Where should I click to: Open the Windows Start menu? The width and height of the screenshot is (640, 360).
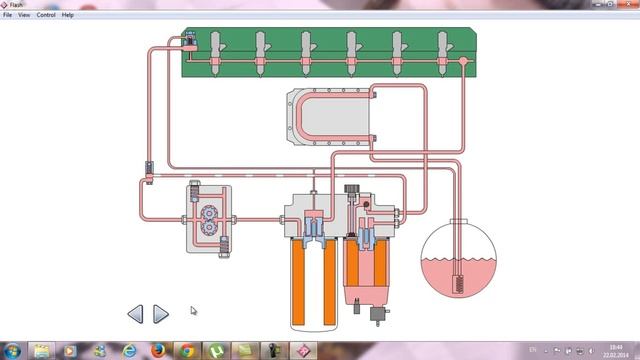tap(12, 351)
